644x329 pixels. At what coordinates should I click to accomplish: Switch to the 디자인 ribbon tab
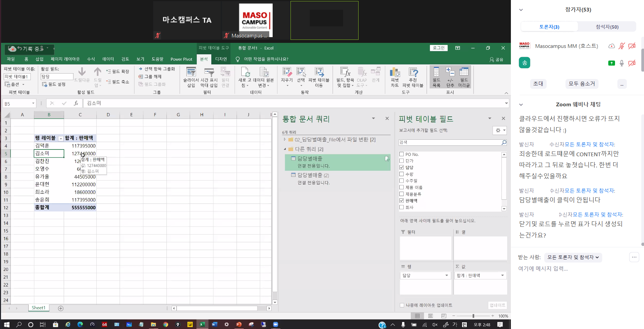(x=221, y=59)
